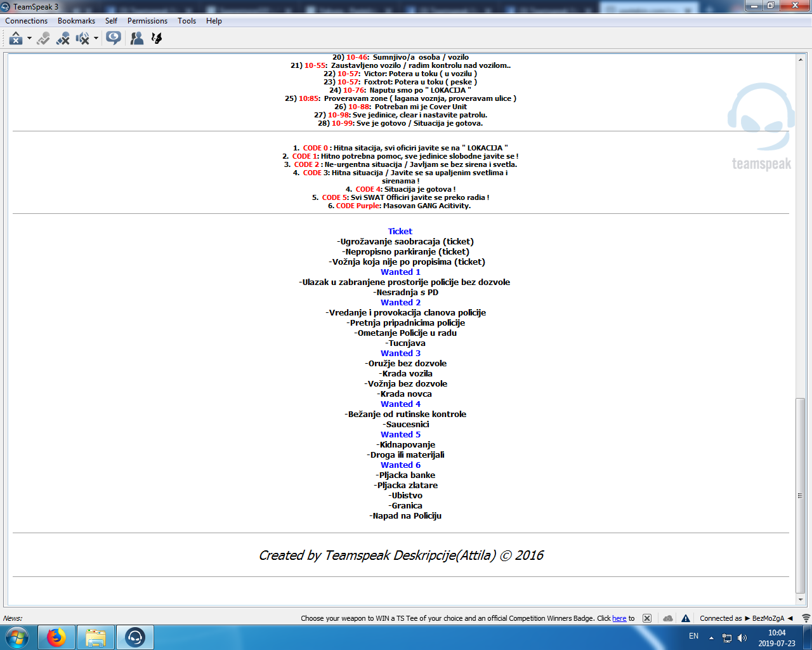Open the Tools menu
The width and height of the screenshot is (812, 650).
pos(187,21)
